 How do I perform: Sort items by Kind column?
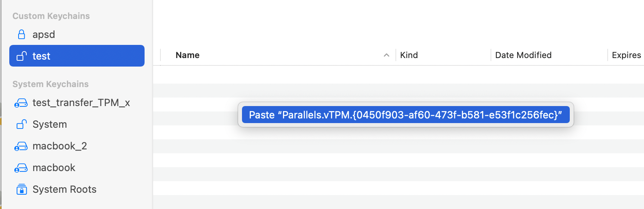pos(409,55)
